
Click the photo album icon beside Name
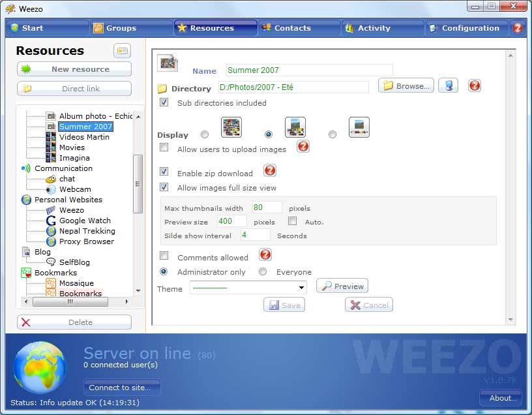tap(168, 63)
